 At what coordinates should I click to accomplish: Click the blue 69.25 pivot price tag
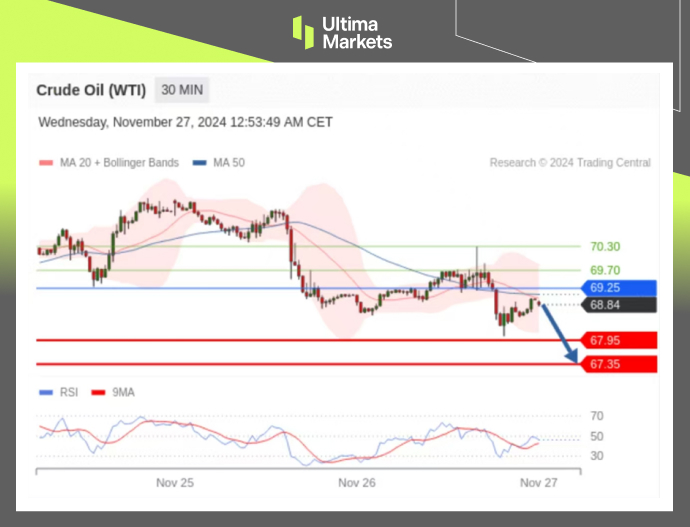(619, 288)
